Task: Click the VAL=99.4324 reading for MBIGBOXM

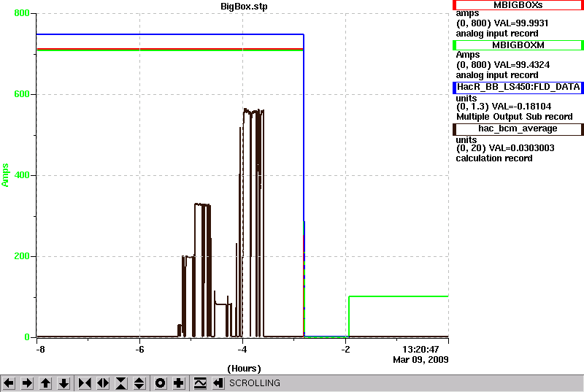Action: coord(521,65)
